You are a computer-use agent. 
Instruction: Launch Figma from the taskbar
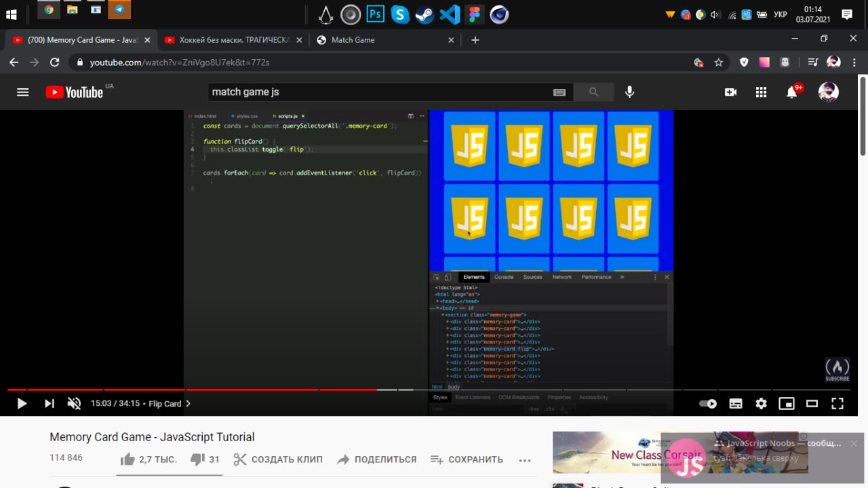(474, 14)
